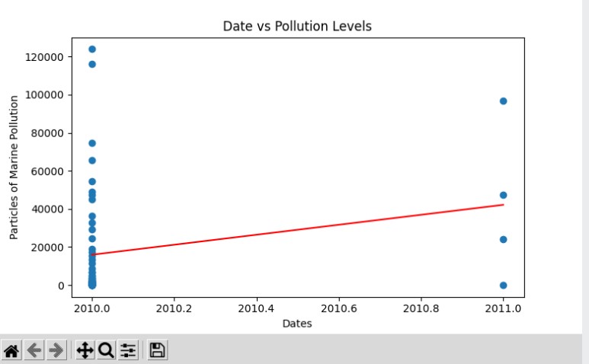Click the 80000 y-axis tick label

[47, 133]
